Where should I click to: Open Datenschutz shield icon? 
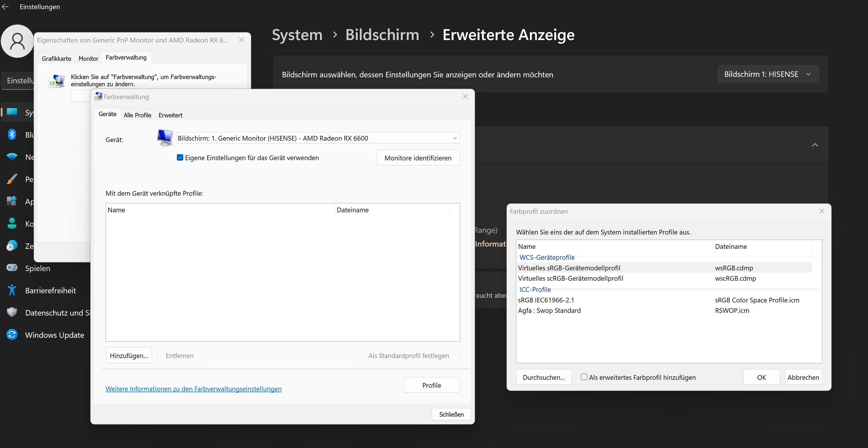[12, 312]
